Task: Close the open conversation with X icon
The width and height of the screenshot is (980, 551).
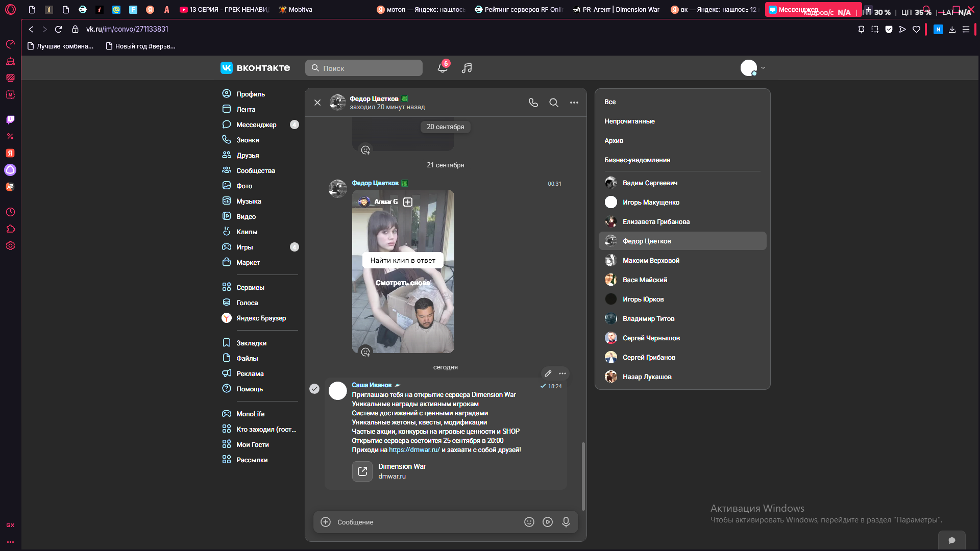Action: pos(317,103)
